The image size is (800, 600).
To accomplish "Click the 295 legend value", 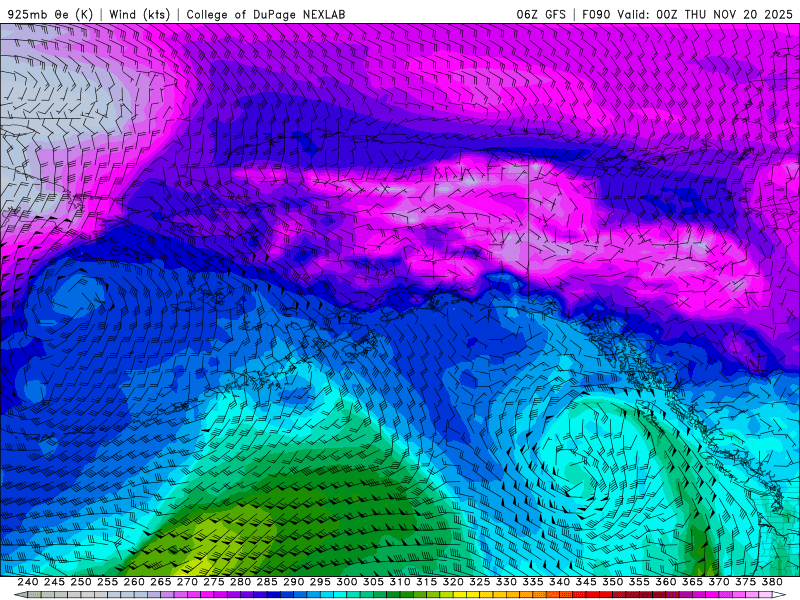I will pos(320,582).
